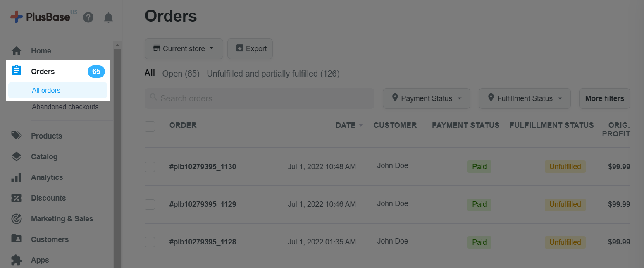The height and width of the screenshot is (268, 644).
Task: Click the Search orders field
Action: pyautogui.click(x=260, y=98)
